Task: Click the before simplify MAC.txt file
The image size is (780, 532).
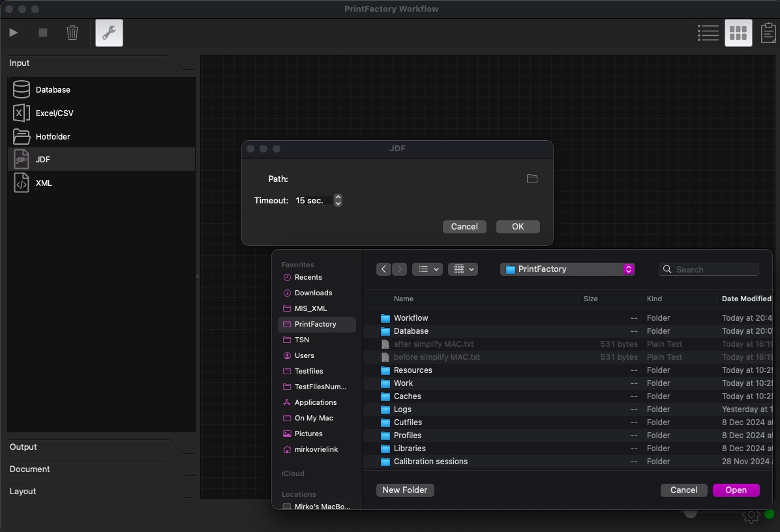Action: [568, 357]
